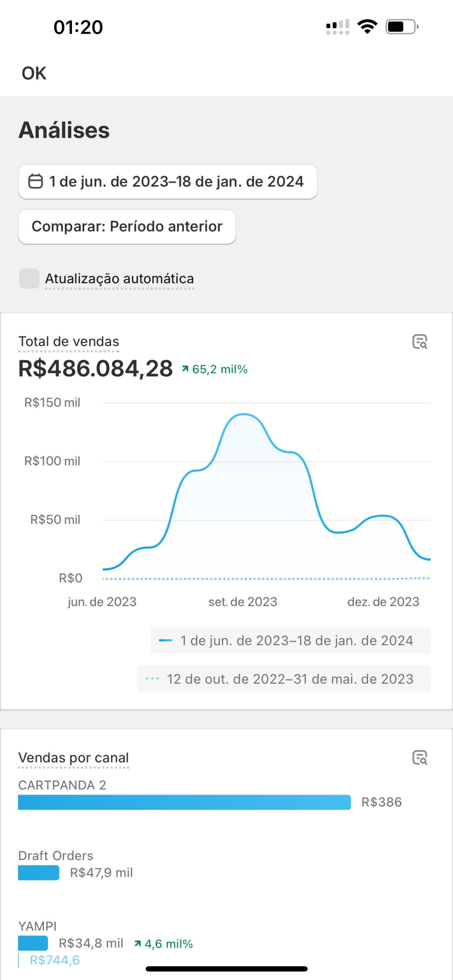The width and height of the screenshot is (453, 980).
Task: Open report icon for Total de vendas
Action: click(420, 341)
